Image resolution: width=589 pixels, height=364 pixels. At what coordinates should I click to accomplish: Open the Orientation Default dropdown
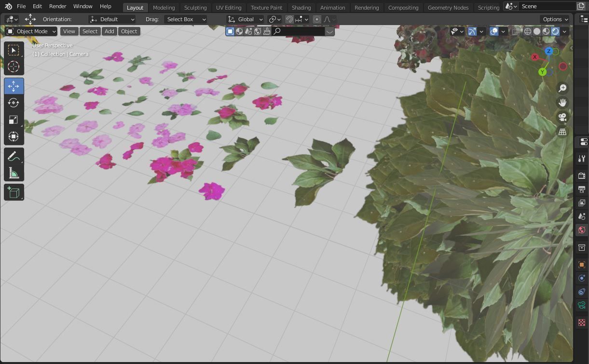pyautogui.click(x=112, y=19)
